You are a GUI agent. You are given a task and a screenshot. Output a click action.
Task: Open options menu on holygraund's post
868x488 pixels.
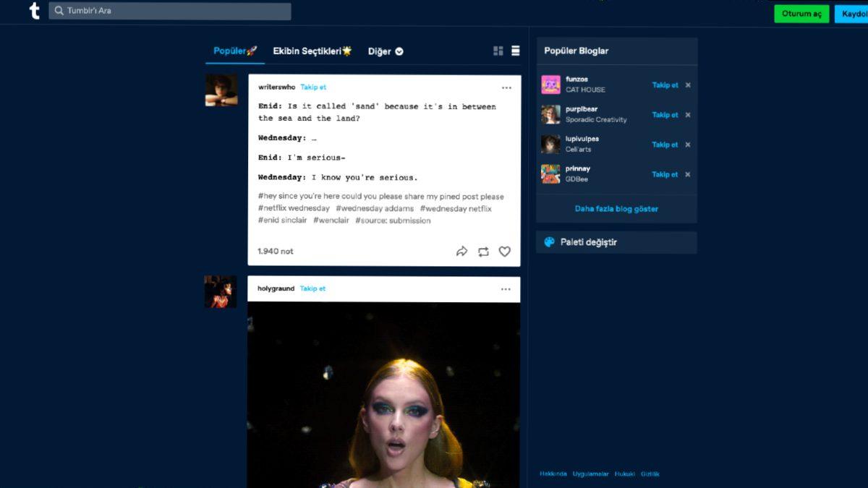click(506, 288)
